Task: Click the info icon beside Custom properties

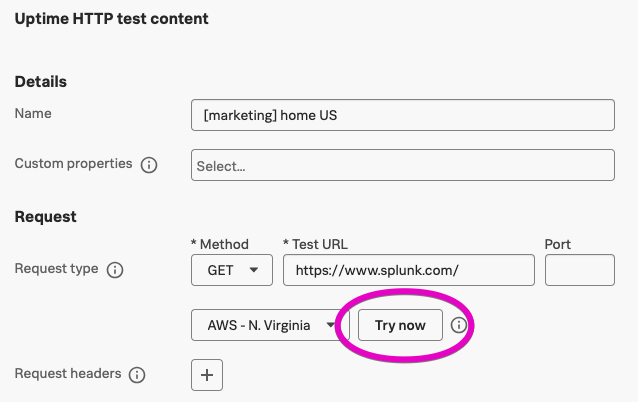Action: [x=149, y=165]
